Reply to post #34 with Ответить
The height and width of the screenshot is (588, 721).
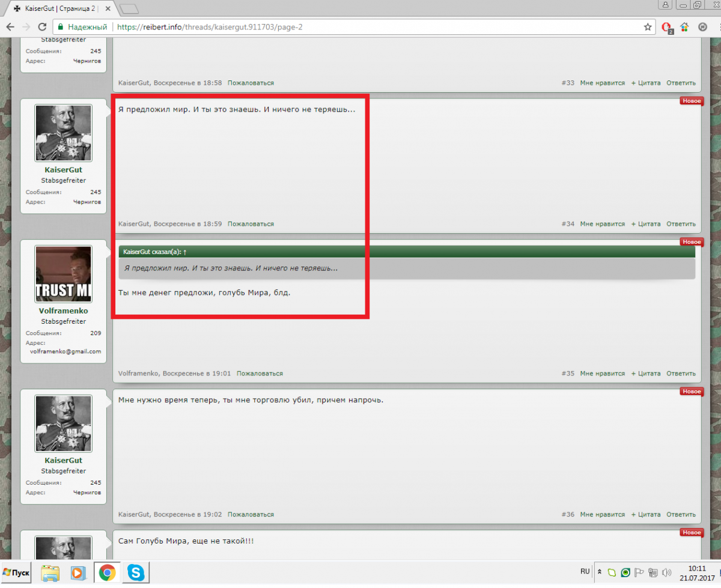[x=681, y=224]
